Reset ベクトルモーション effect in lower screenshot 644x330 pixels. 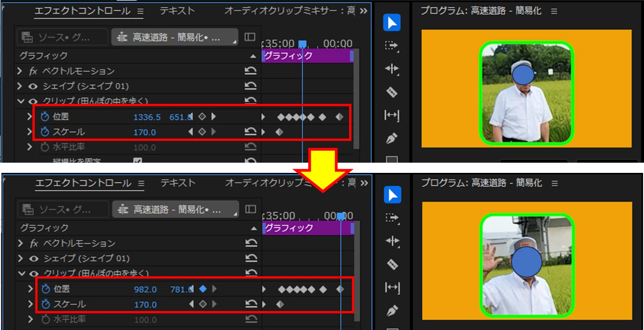251,243
